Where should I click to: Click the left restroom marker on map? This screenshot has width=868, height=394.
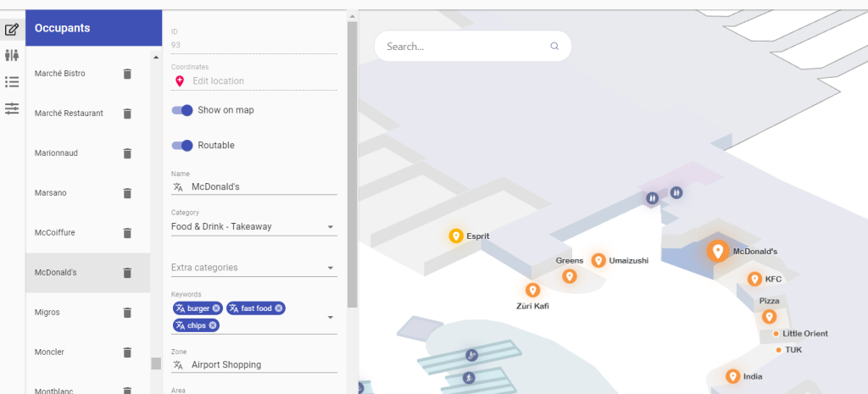[x=653, y=197]
